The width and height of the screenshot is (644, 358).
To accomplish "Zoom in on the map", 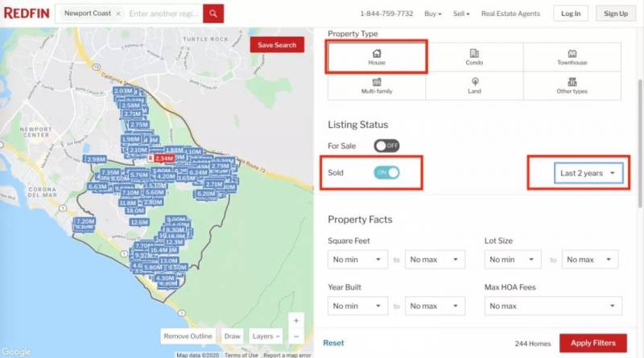I will pos(296,320).
